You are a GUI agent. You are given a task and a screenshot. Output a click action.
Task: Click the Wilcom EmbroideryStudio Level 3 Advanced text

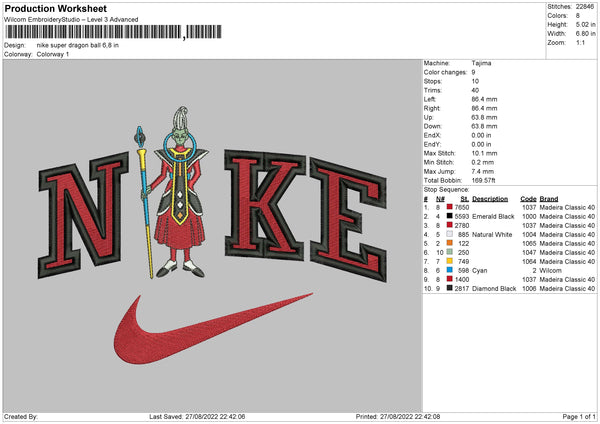pyautogui.click(x=71, y=19)
